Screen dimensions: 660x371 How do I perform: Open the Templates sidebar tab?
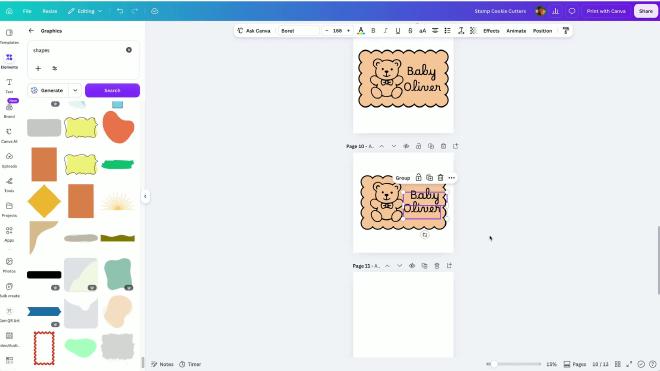pos(9,36)
